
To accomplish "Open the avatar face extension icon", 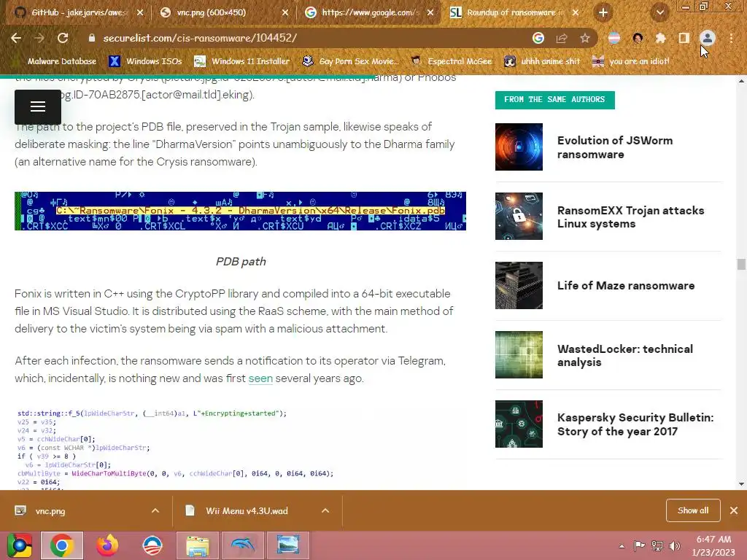I will (638, 38).
